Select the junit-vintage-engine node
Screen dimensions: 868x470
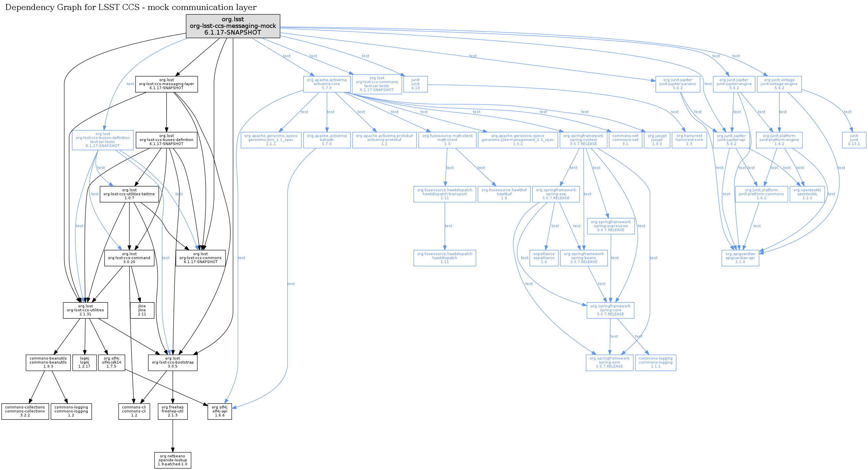click(x=779, y=84)
